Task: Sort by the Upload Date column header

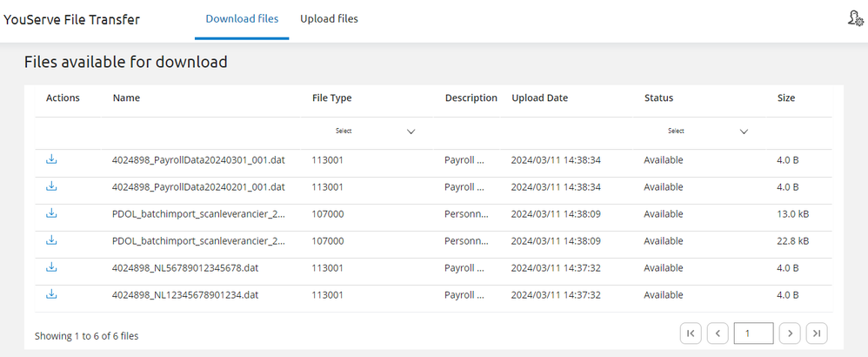Action: (539, 98)
